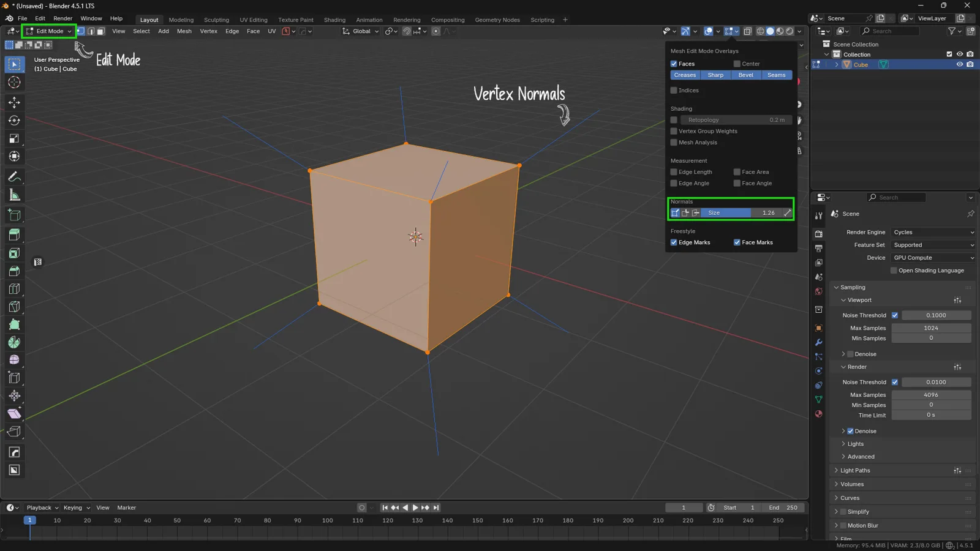Select the Rotate tool
The width and height of the screenshot is (980, 551).
click(x=14, y=121)
